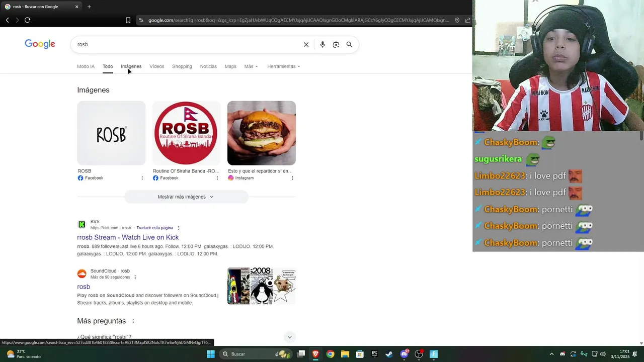
Task: Open the SoundCloud result images thumbnail
Action: coord(262,286)
